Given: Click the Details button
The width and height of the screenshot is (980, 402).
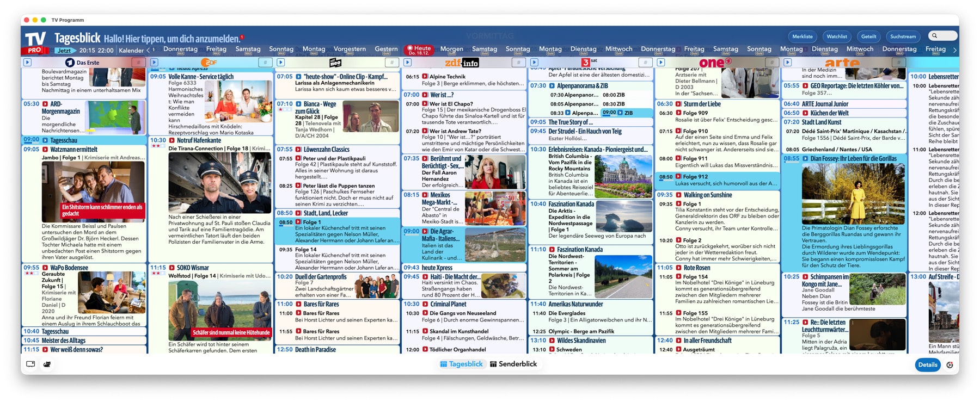Looking at the screenshot, I should (927, 364).
